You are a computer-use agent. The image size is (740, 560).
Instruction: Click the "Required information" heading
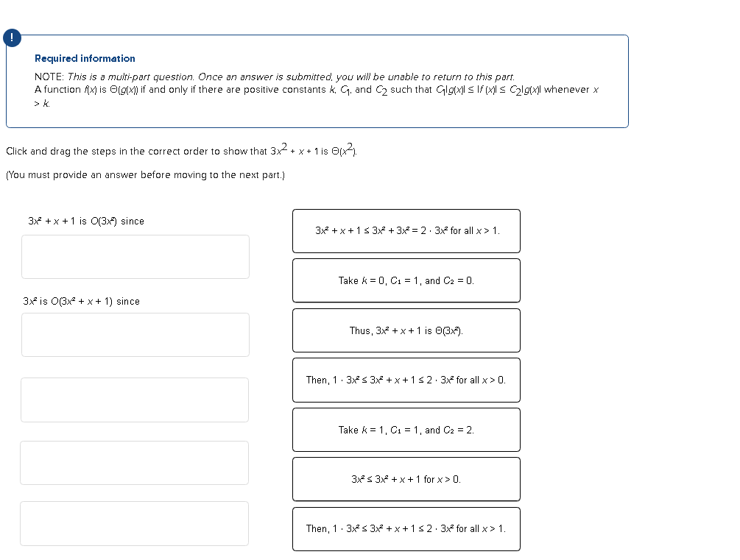pyautogui.click(x=85, y=58)
